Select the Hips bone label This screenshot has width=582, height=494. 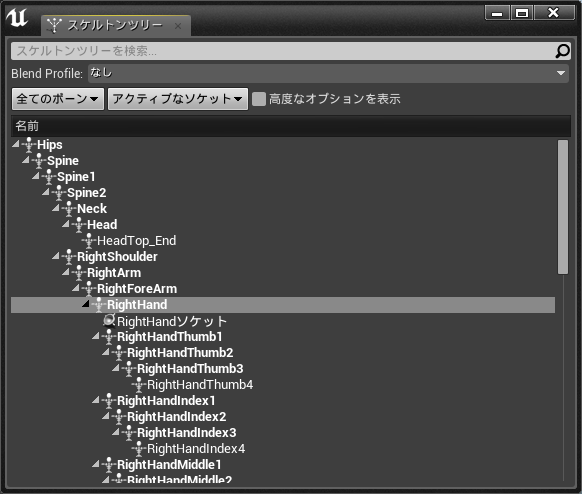click(x=50, y=145)
